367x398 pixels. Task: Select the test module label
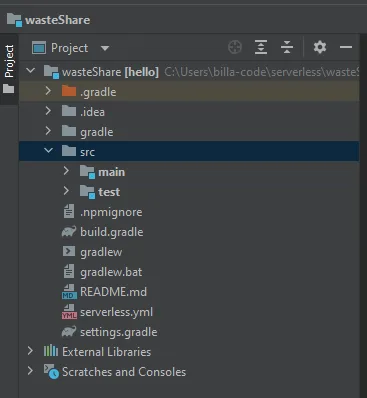click(109, 192)
